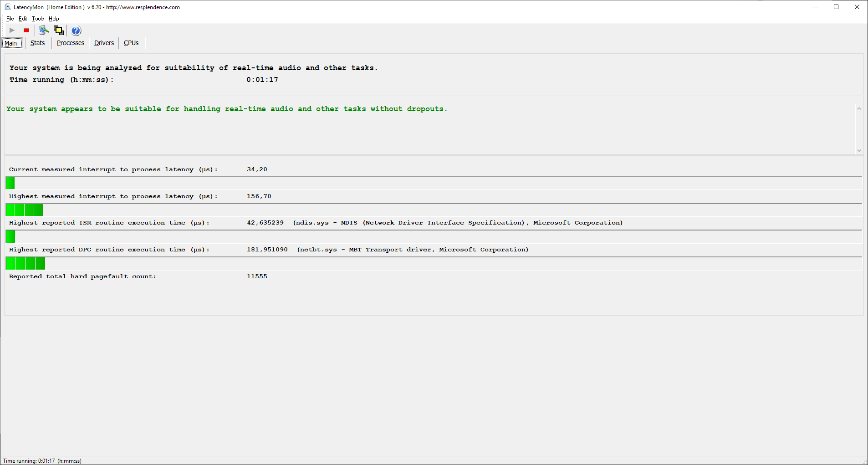Open the Tools menu
This screenshot has height=465, width=868.
(38, 19)
